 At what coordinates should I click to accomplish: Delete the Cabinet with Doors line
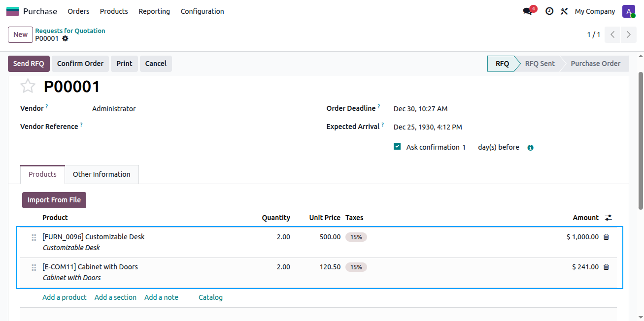tap(606, 267)
